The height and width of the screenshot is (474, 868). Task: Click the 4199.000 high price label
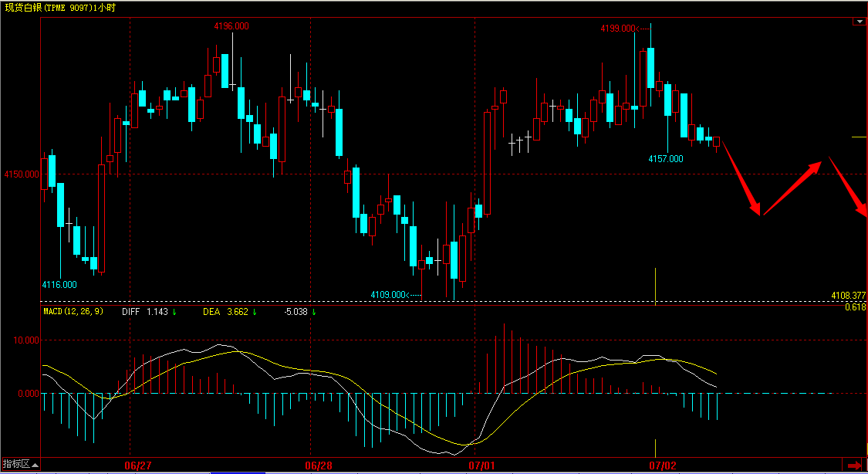coord(618,29)
